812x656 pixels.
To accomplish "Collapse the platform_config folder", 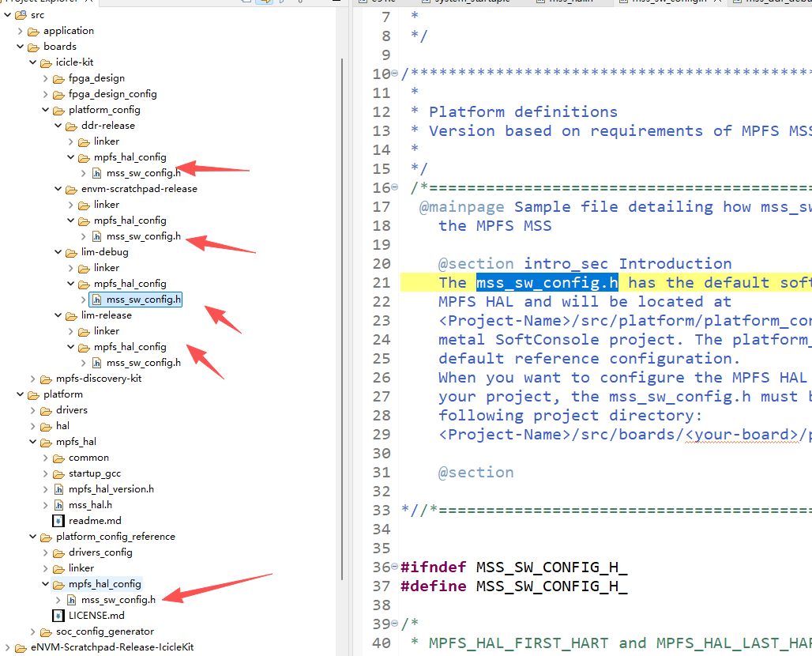I will point(45,110).
